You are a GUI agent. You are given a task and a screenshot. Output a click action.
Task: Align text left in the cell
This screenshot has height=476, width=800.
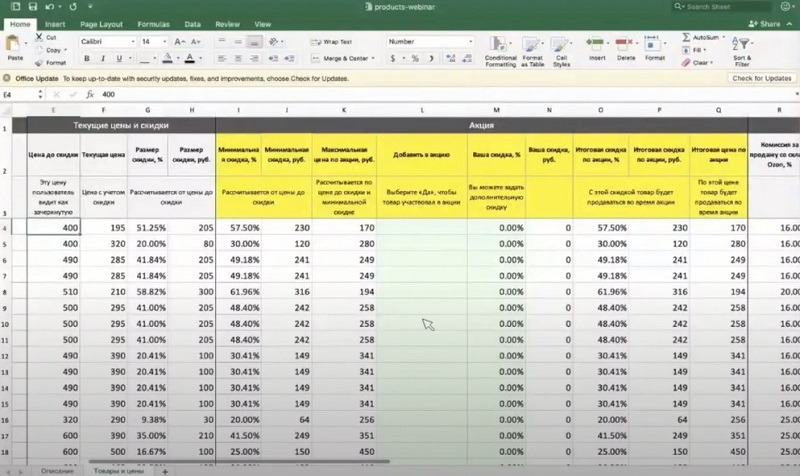pyautogui.click(x=222, y=59)
